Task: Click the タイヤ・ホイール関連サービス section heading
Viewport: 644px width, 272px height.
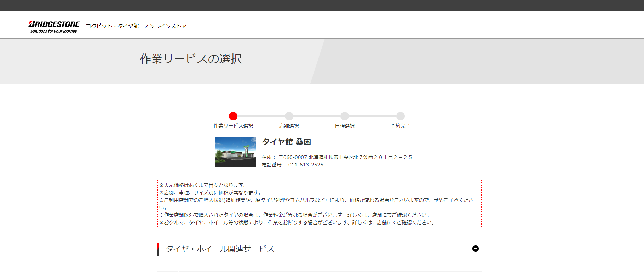Action: click(x=220, y=249)
